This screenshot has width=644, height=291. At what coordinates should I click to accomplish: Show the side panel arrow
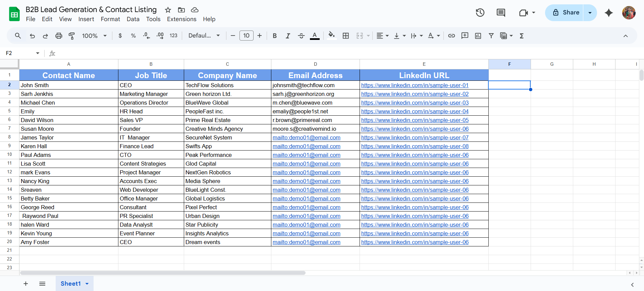(632, 285)
